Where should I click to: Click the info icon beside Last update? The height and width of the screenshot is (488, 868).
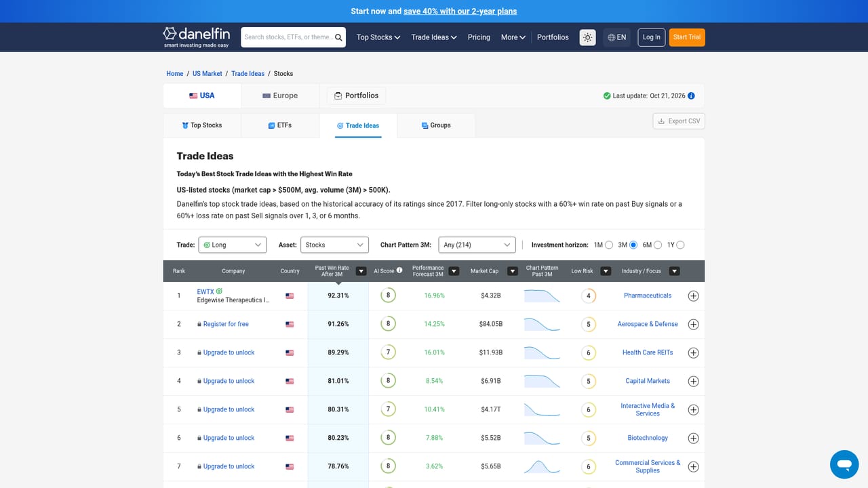[691, 96]
